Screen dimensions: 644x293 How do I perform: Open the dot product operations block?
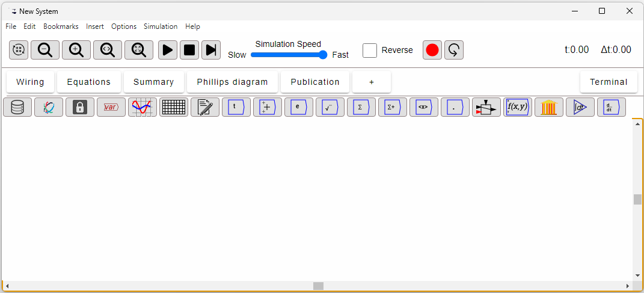coord(455,107)
